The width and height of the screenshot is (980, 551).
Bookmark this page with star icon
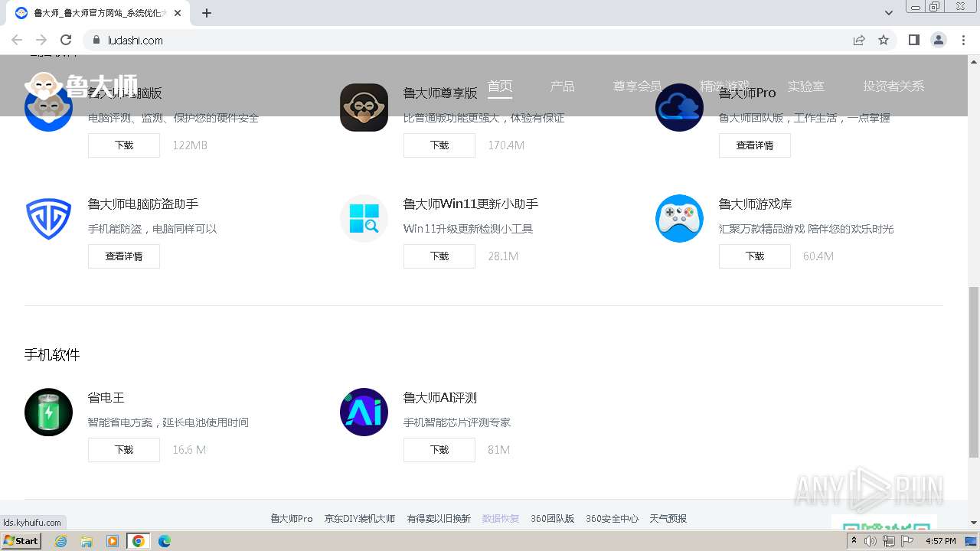point(884,40)
